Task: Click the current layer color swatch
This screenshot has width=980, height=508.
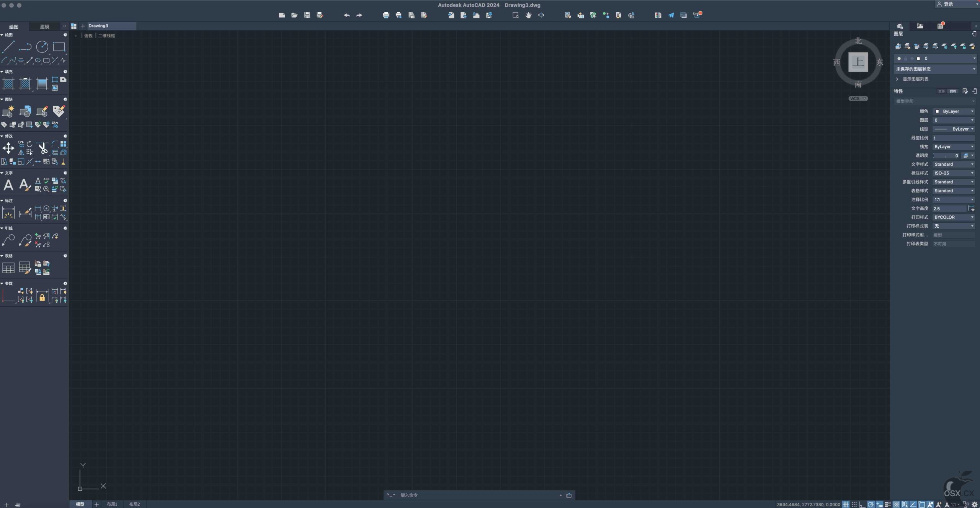Action: pyautogui.click(x=918, y=59)
